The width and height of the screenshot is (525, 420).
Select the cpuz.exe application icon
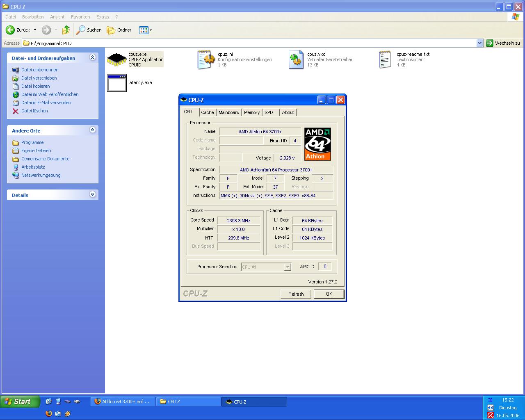pos(117,60)
